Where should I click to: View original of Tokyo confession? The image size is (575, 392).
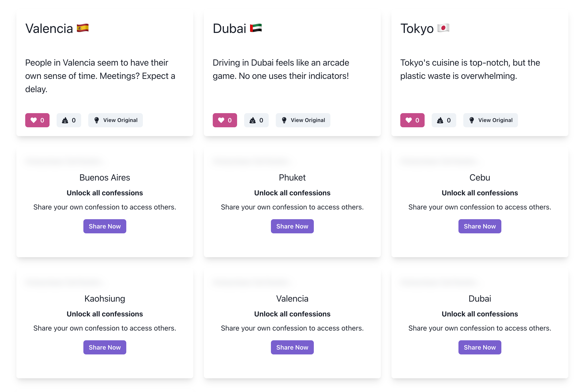[490, 120]
